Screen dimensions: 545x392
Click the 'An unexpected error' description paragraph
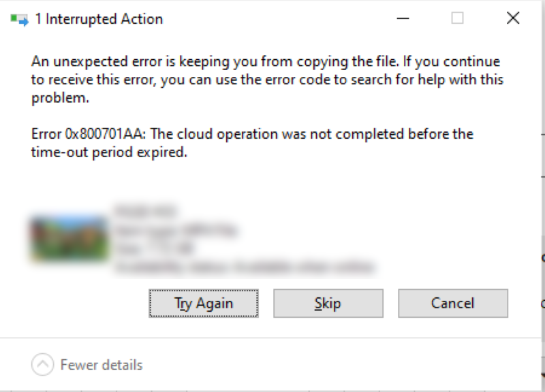click(267, 80)
